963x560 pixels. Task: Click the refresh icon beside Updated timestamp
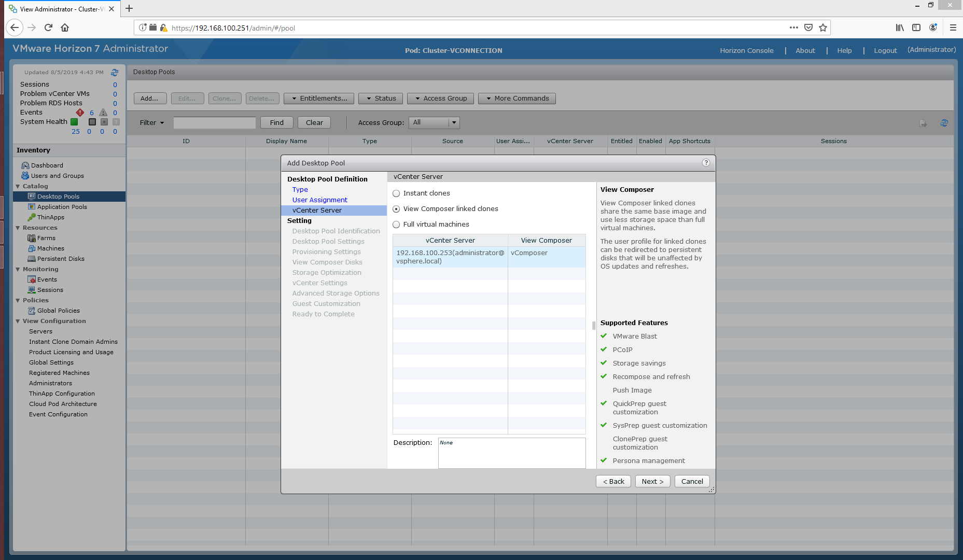[x=115, y=73]
